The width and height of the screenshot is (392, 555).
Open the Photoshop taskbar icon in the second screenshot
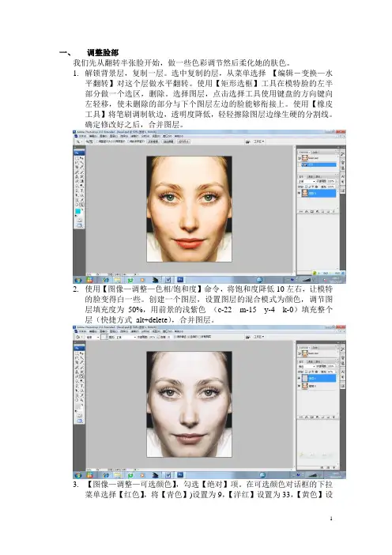click(x=180, y=475)
